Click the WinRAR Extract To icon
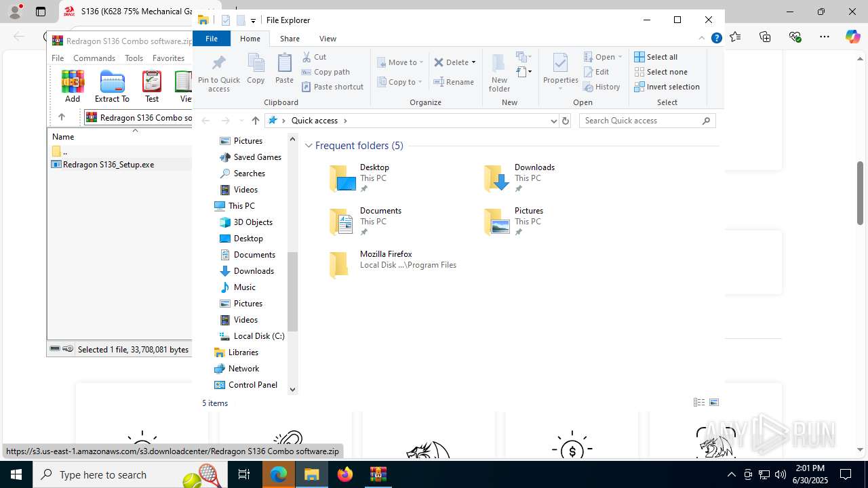 112,86
